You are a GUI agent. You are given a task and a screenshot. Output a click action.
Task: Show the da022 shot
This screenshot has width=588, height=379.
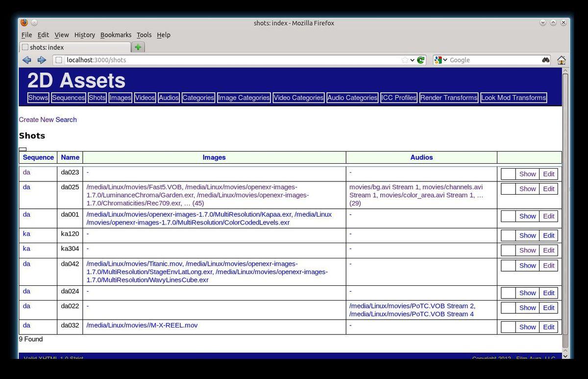(528, 308)
